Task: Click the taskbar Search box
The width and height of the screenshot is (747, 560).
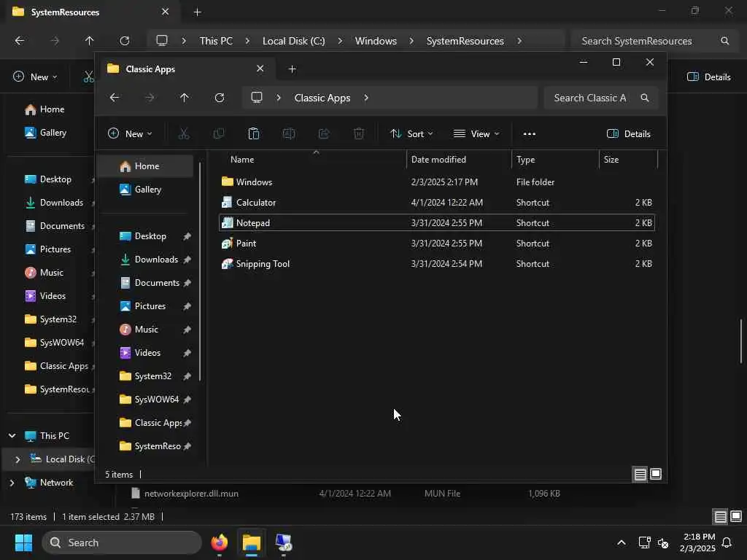Action: tap(122, 542)
